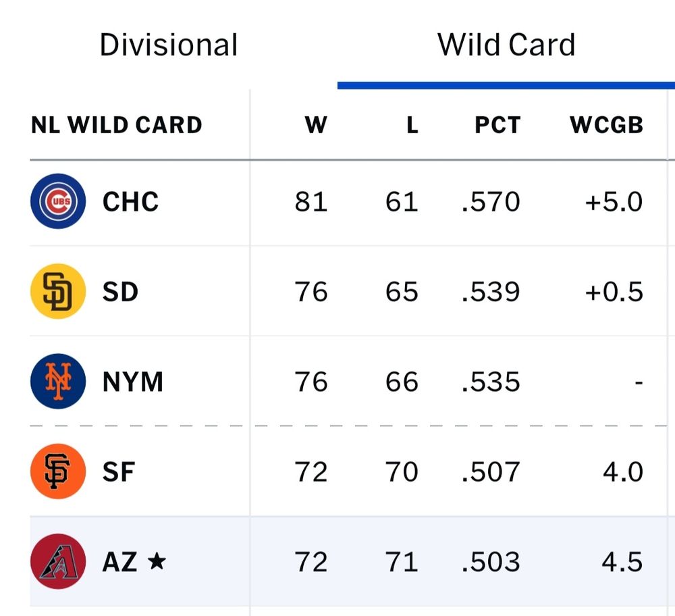Click the Arizona Diamondbacks logo

click(58, 561)
